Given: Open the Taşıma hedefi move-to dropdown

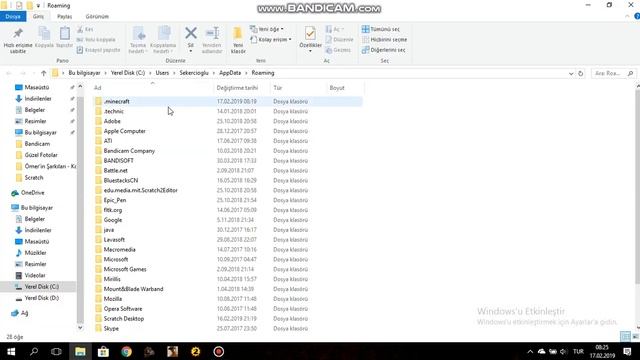Looking at the screenshot, I should tap(138, 40).
